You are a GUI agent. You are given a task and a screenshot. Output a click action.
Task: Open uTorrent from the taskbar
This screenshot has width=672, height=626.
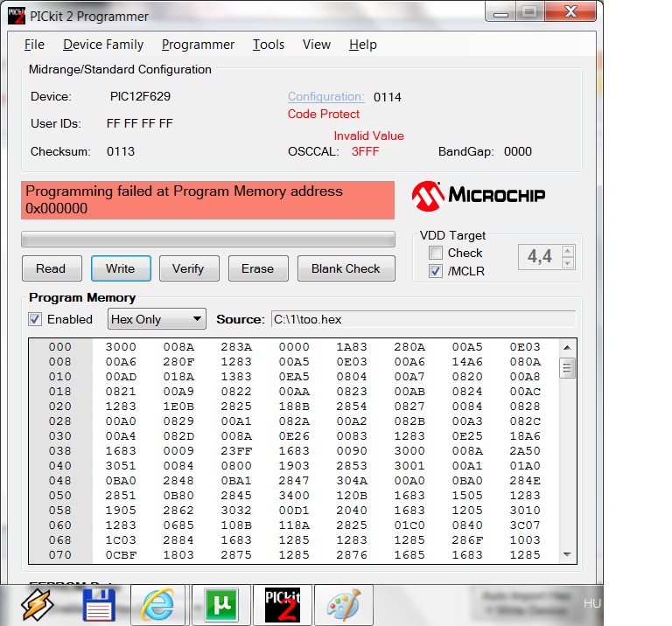(221, 605)
